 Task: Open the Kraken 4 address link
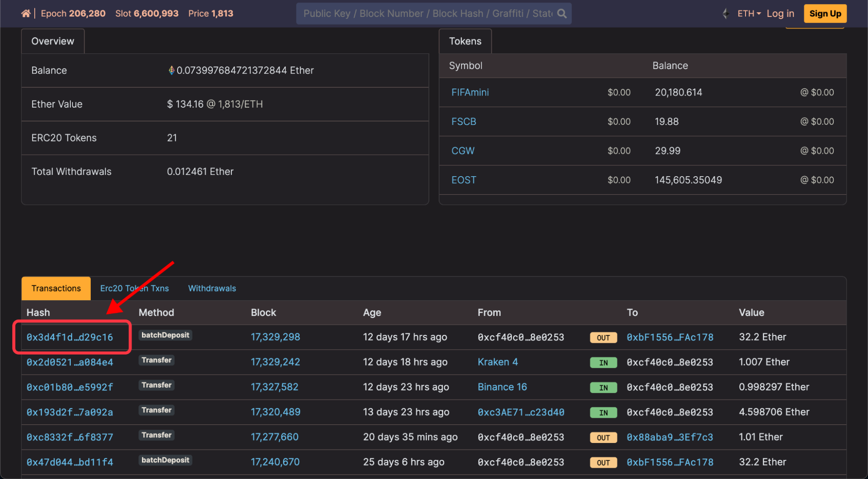[x=498, y=362]
